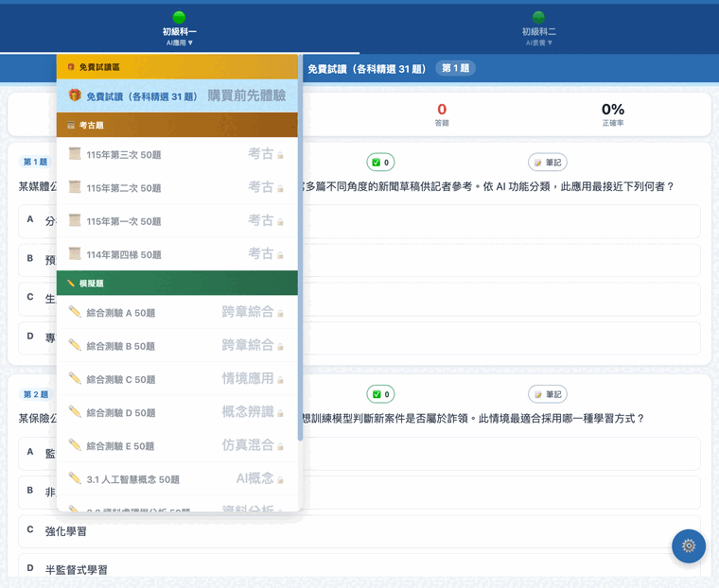Screen dimensions: 719x588
Task: Click the lock icon on 綜合測驗 A row
Action: pos(280,314)
